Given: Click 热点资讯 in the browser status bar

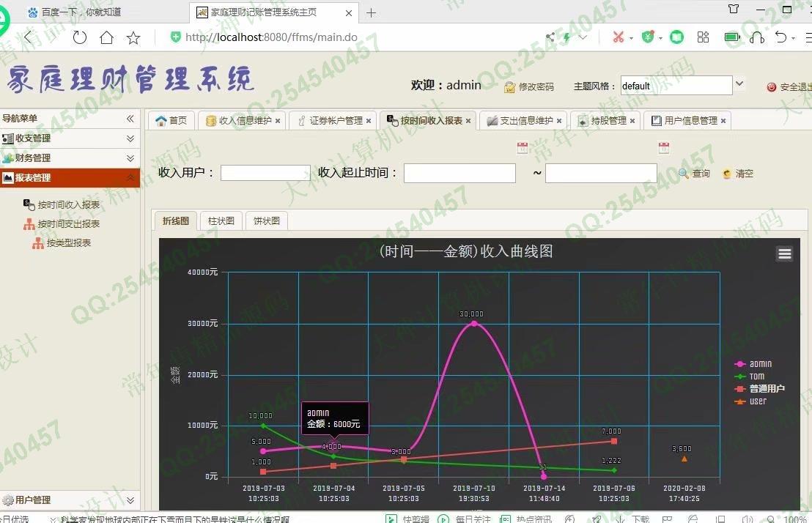Looking at the screenshot, I should [x=526, y=519].
